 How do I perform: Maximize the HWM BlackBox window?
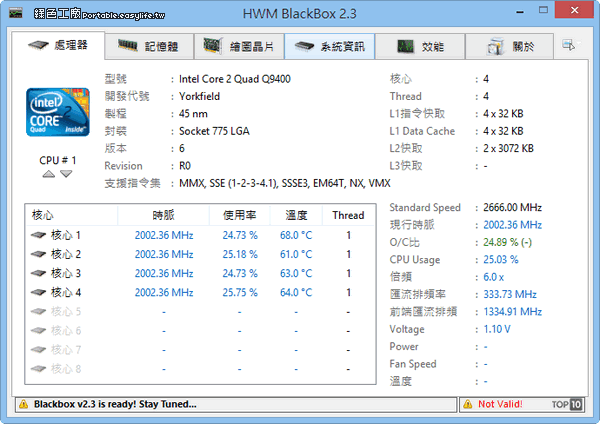pos(543,10)
